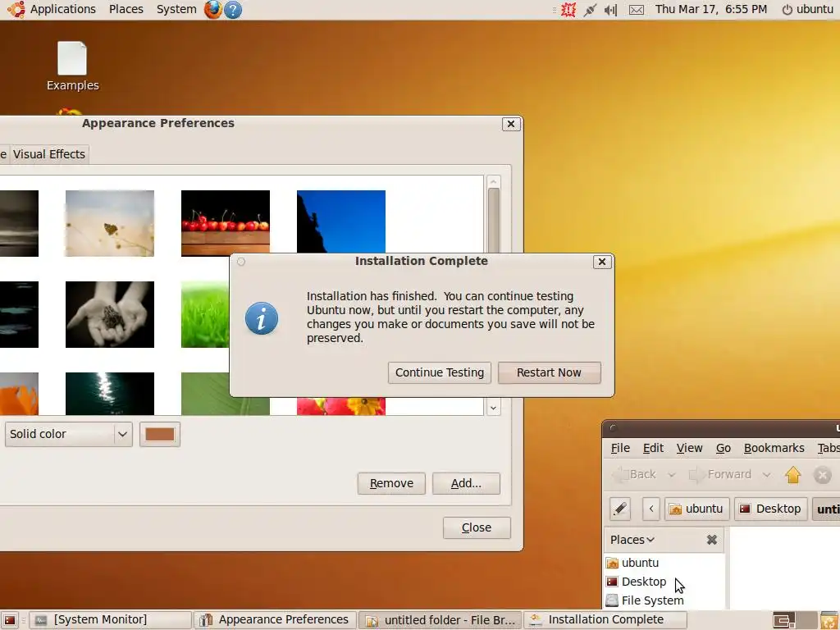Toggle the pencil location edit button

coord(620,509)
